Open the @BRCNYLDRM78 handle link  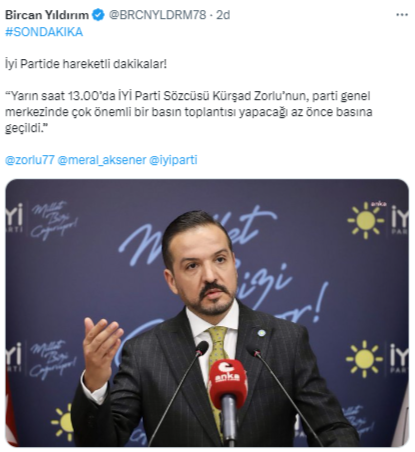(x=157, y=15)
